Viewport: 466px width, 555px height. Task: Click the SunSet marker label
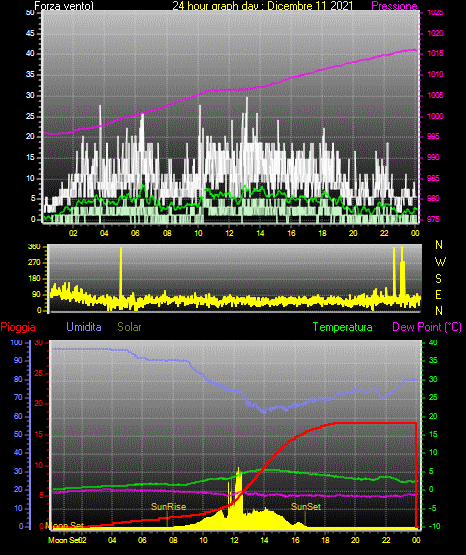click(x=306, y=507)
